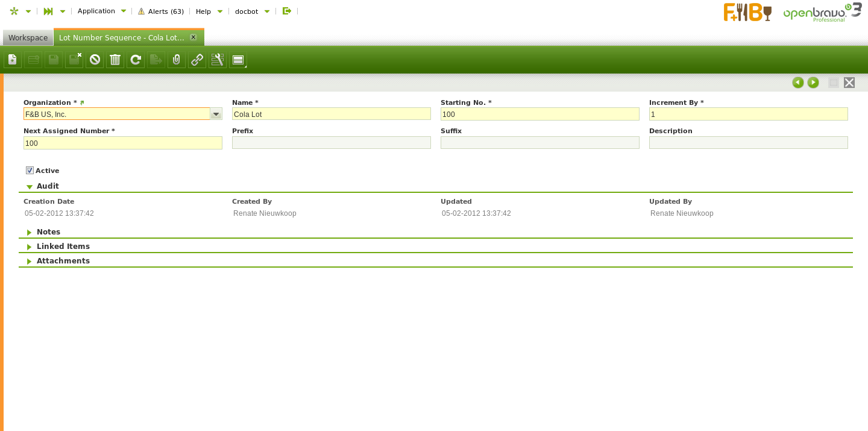Refresh the record with reload icon
This screenshot has width=868, height=431.
coord(136,60)
